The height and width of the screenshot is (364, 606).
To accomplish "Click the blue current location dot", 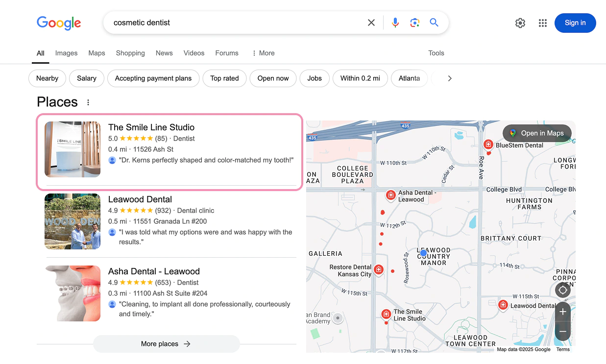I will (x=423, y=253).
